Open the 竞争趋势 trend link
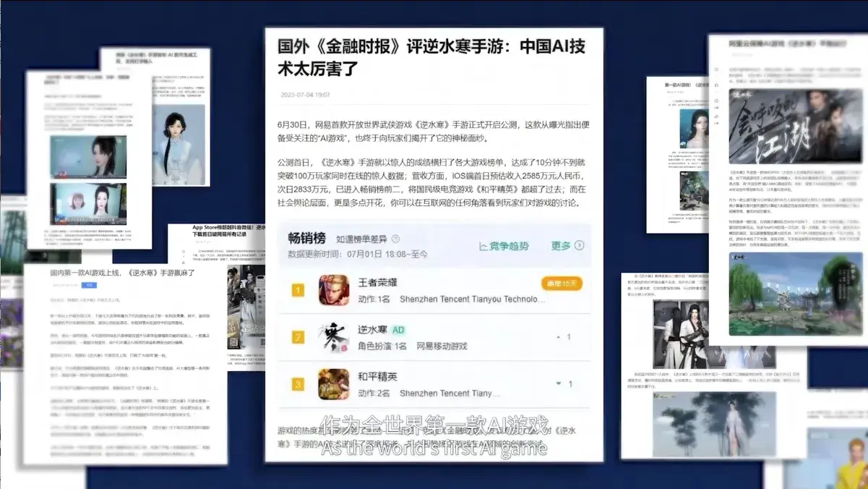The height and width of the screenshot is (489, 868). [x=503, y=246]
